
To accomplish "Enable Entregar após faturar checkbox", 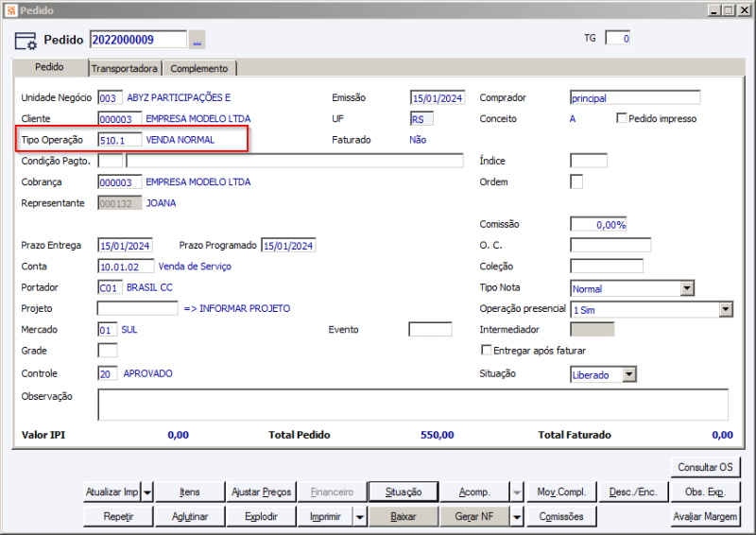I will click(x=487, y=351).
